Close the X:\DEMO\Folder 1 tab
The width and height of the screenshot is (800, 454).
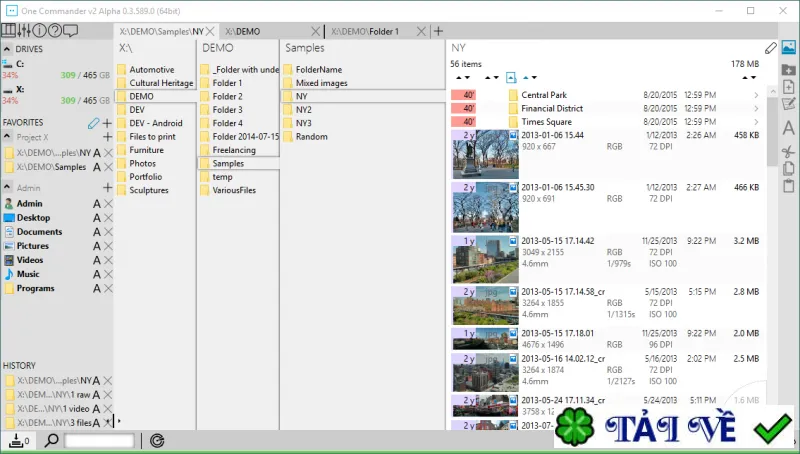421,32
